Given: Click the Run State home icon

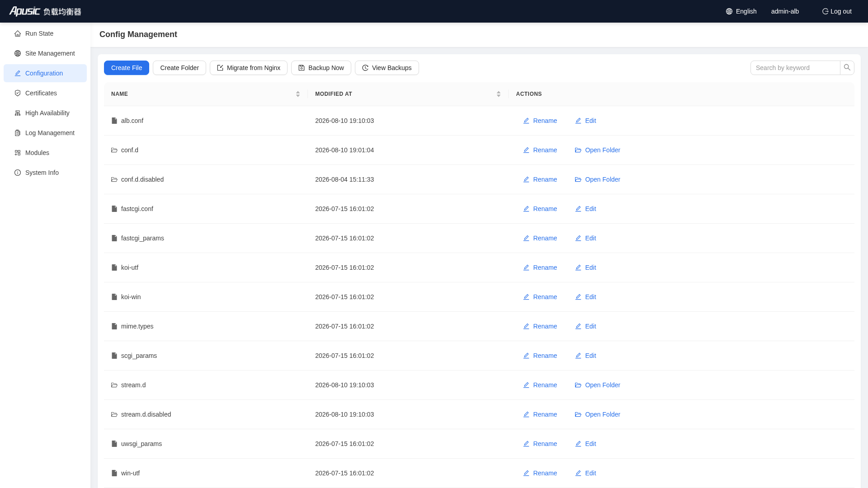Looking at the screenshot, I should pos(18,33).
